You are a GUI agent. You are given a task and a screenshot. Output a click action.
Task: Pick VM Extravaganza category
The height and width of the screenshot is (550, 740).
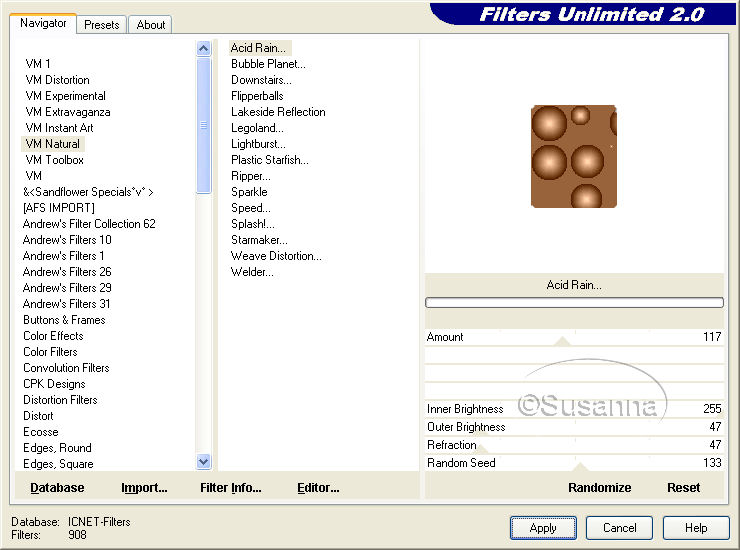[68, 112]
